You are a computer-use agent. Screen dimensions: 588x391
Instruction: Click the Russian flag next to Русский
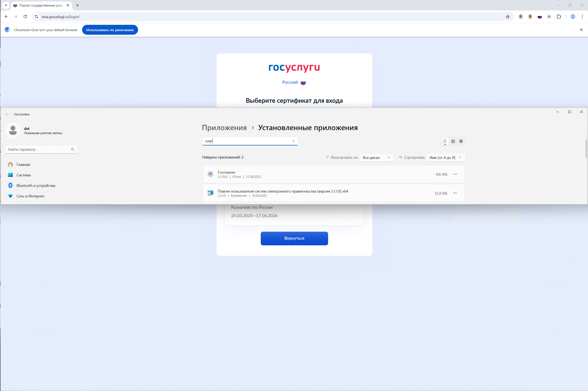coord(303,83)
